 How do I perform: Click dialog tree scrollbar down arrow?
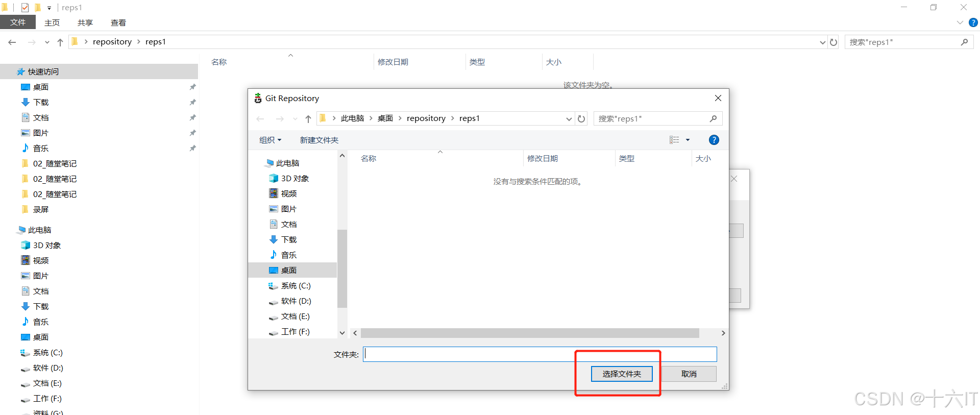point(342,333)
